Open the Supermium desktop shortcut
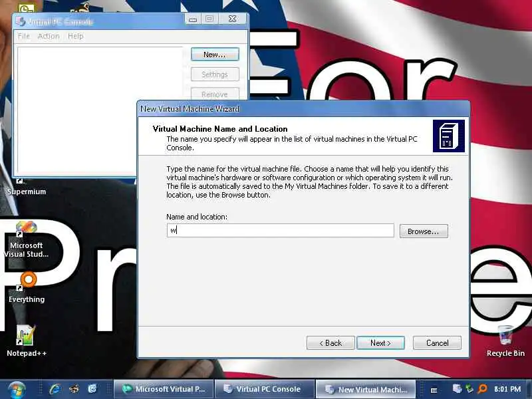 pos(27,186)
